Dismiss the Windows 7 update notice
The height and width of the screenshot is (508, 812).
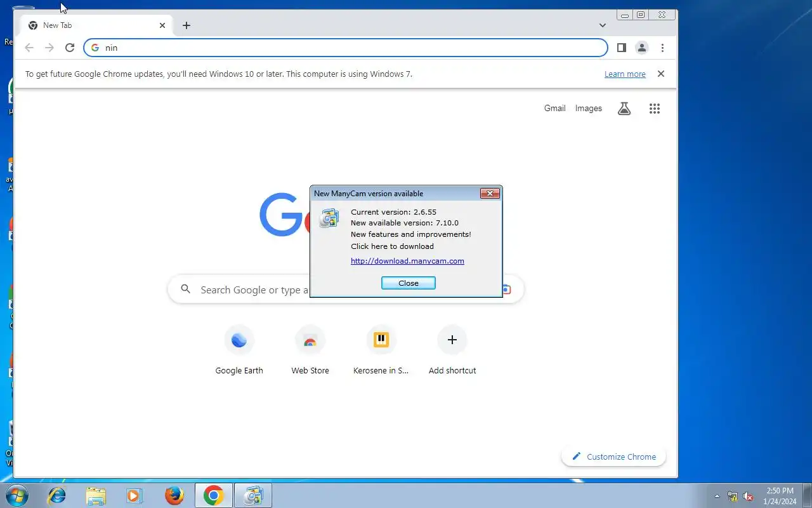tap(661, 74)
